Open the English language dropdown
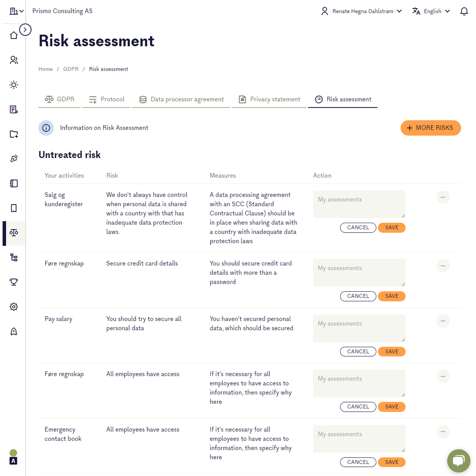The width and height of the screenshot is (476, 476). point(432,11)
